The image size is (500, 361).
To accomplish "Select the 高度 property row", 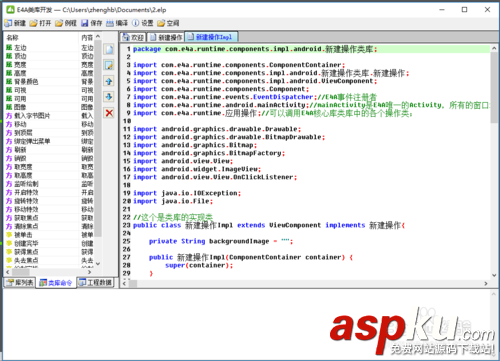I will click(x=49, y=73).
